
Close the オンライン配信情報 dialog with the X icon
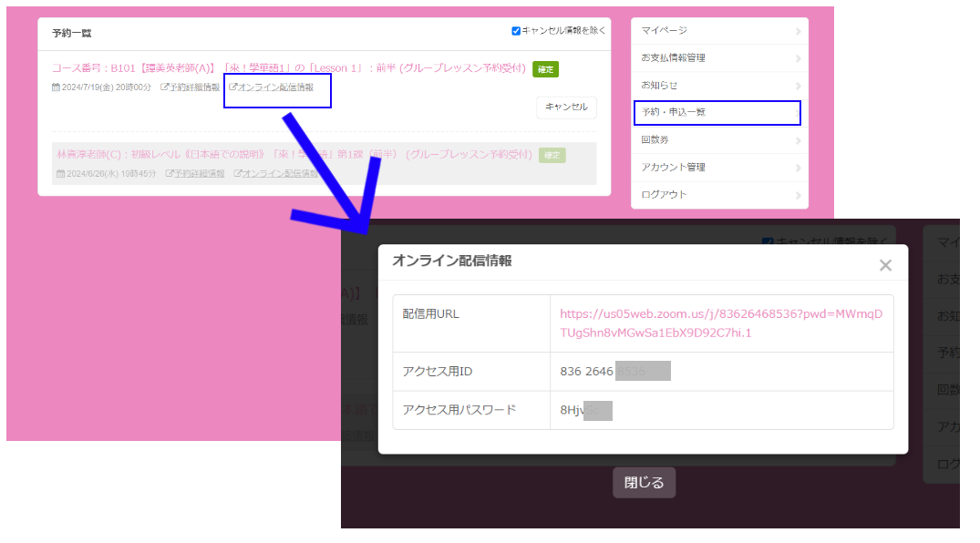884,265
